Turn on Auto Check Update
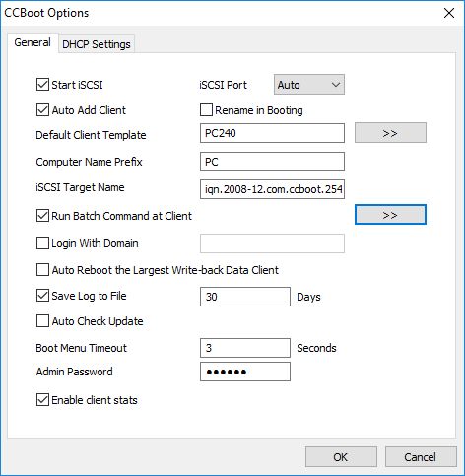 [42, 321]
